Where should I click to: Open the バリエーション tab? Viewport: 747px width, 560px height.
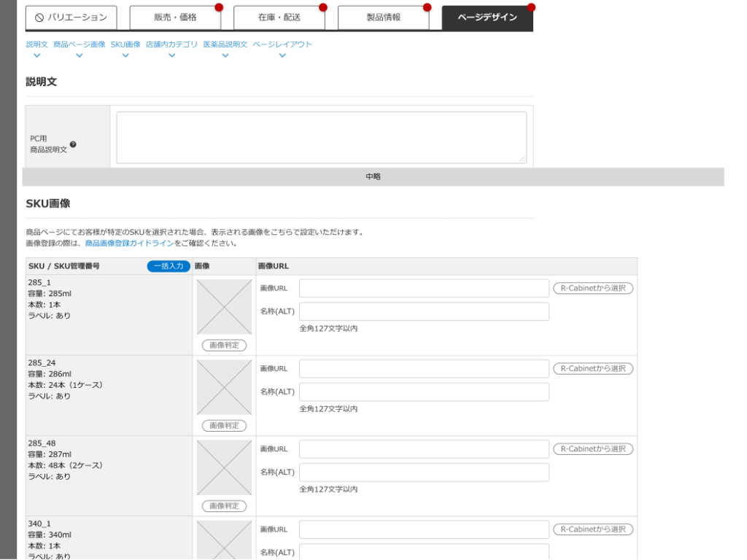coord(71,17)
